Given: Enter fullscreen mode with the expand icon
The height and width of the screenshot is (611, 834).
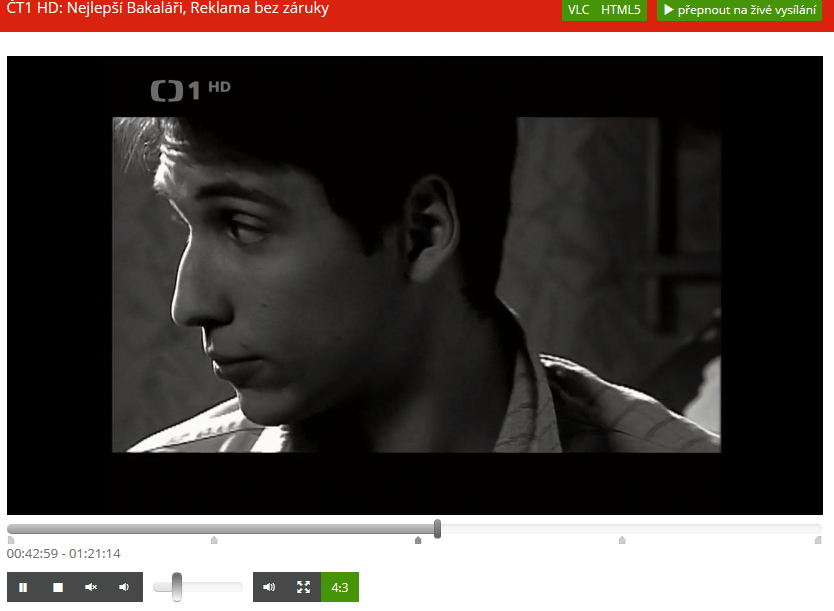Looking at the screenshot, I should tap(303, 587).
